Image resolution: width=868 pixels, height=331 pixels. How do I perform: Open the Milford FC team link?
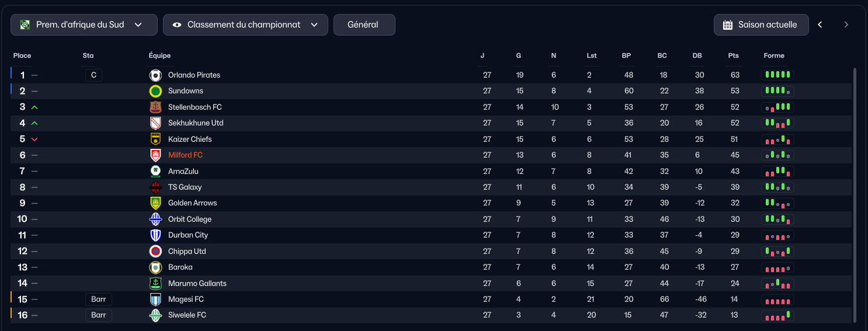[x=185, y=155]
